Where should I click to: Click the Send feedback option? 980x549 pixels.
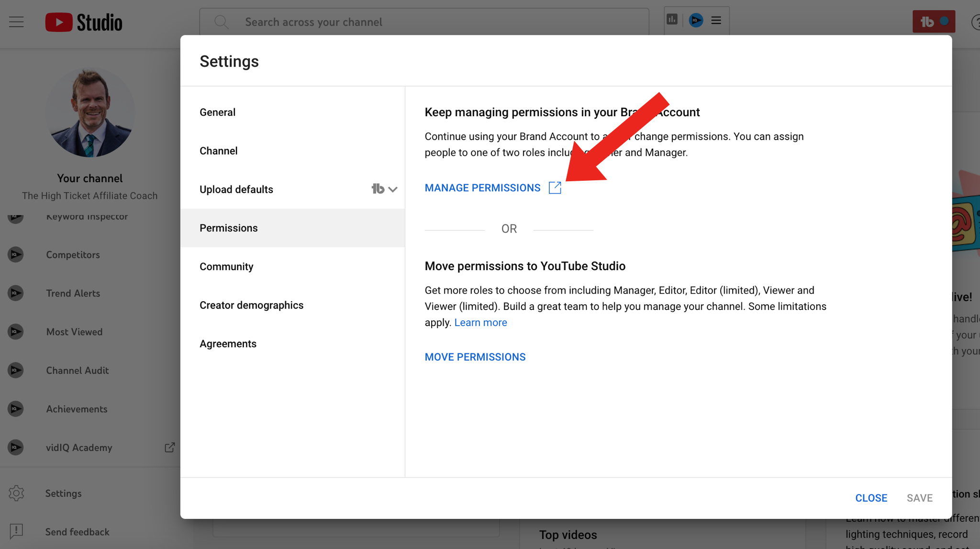(77, 531)
